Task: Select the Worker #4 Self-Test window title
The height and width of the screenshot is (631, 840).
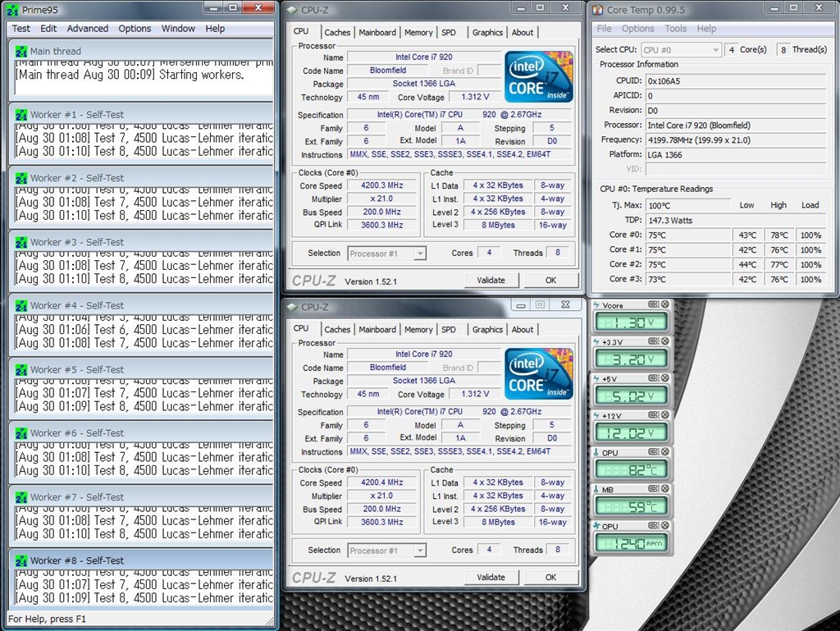Action: (77, 305)
